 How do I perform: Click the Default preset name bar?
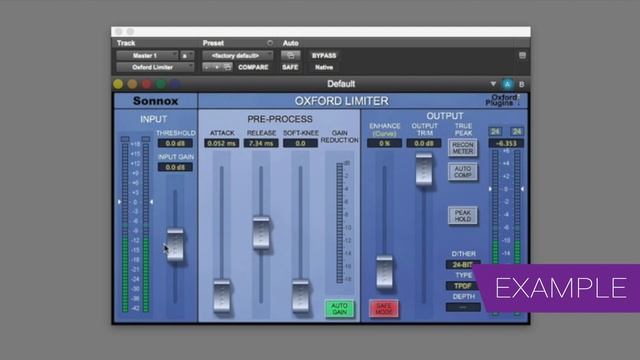tap(341, 84)
